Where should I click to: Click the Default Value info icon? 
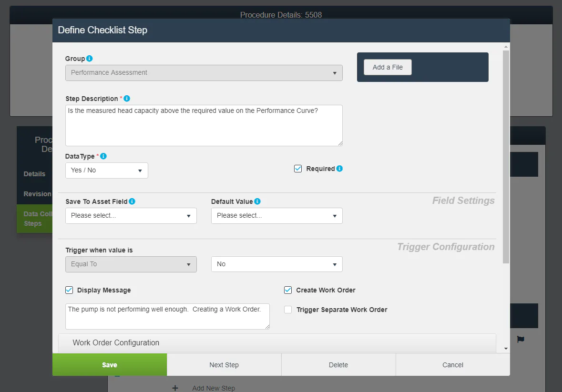(257, 201)
